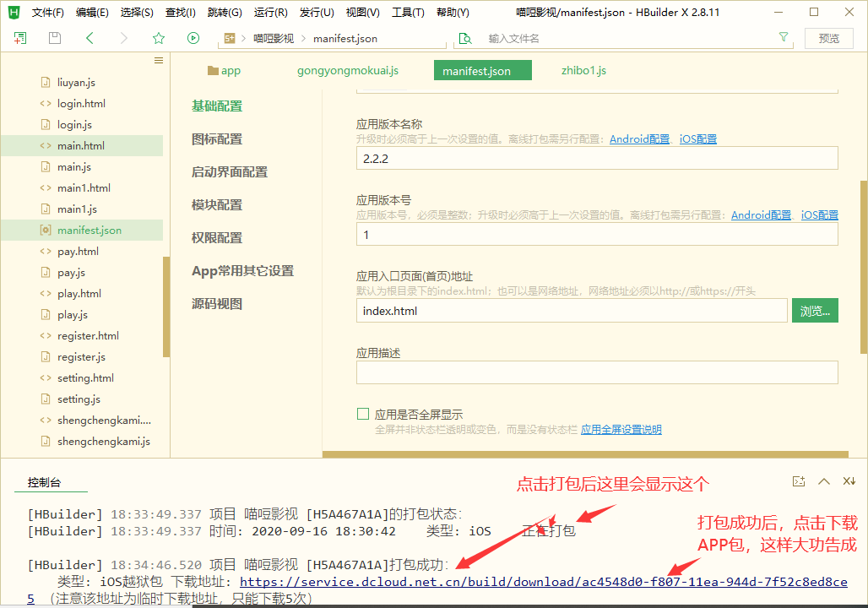Click the file tree vertical scrollbar

[x=166, y=307]
